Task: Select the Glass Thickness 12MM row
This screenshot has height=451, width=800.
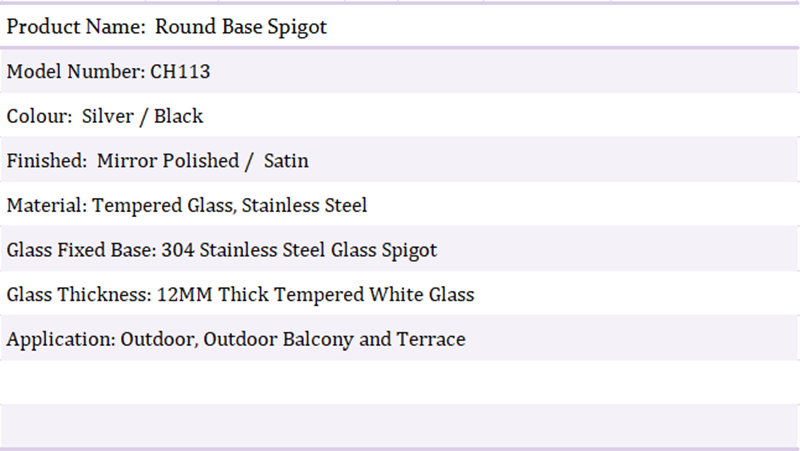Action: pos(400,294)
